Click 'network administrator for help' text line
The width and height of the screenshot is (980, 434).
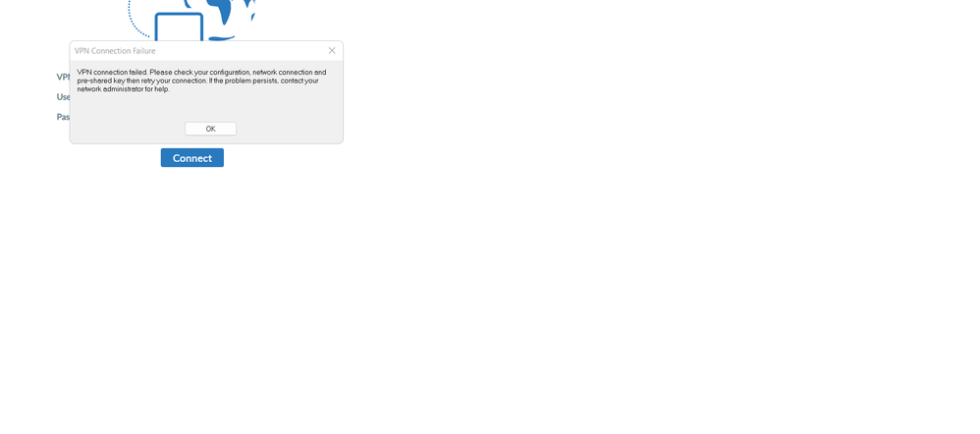coord(123,88)
